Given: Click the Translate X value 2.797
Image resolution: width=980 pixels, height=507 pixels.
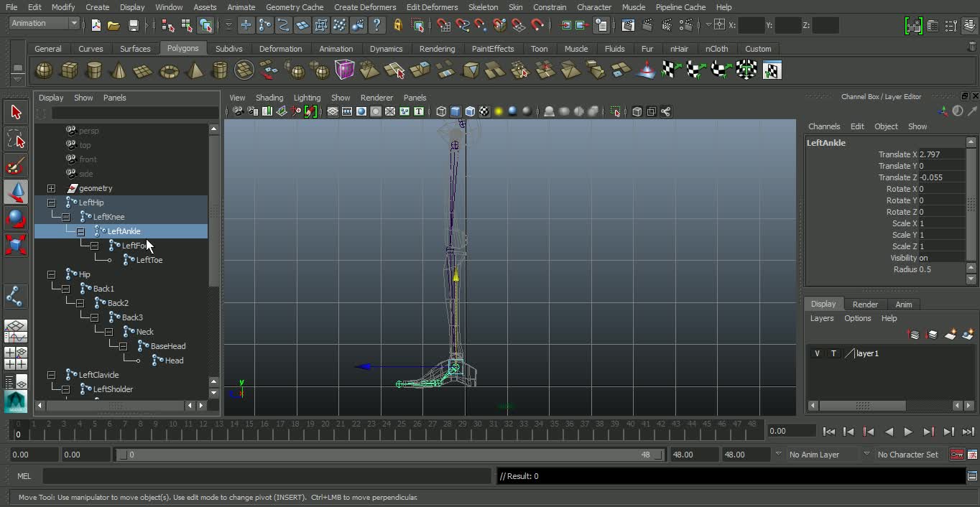Looking at the screenshot, I should 941,154.
